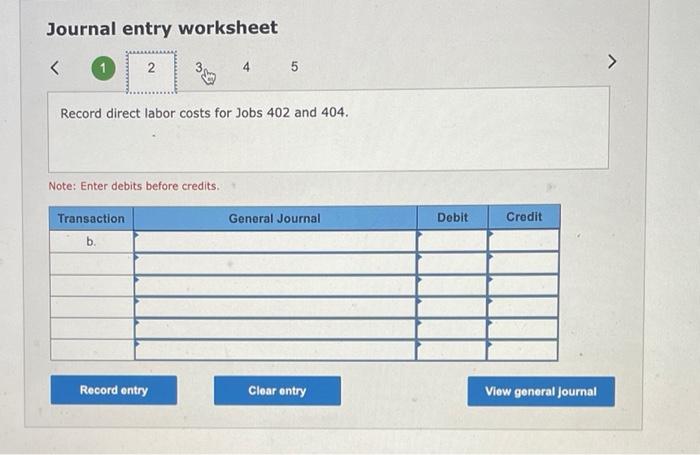Open View general journal
The image size is (700, 455).
point(541,392)
